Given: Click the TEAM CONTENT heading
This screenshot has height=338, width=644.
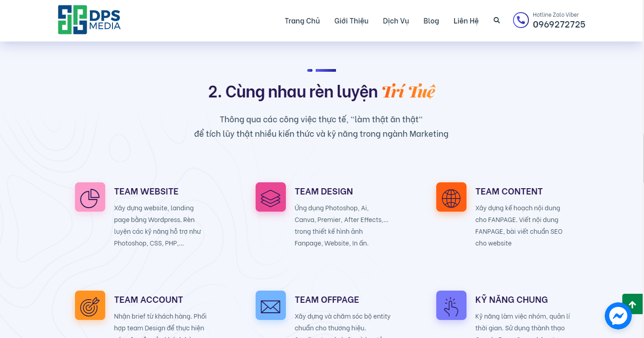Looking at the screenshot, I should coord(509,191).
